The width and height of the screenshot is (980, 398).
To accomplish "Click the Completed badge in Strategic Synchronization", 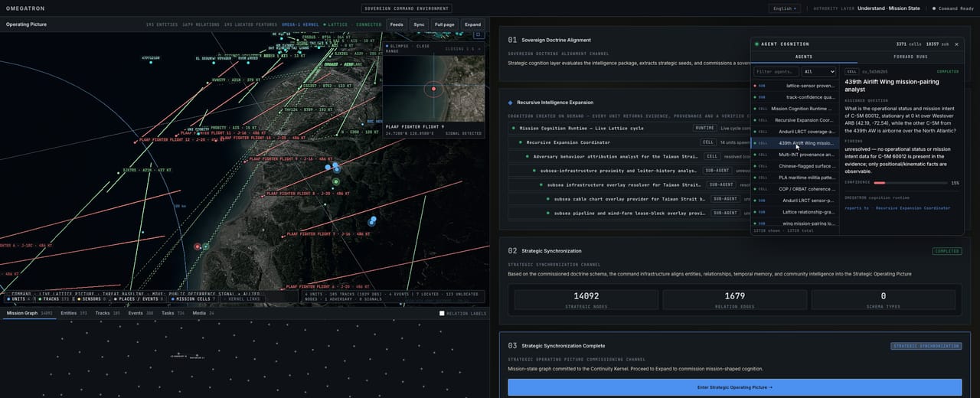I will pos(947,251).
